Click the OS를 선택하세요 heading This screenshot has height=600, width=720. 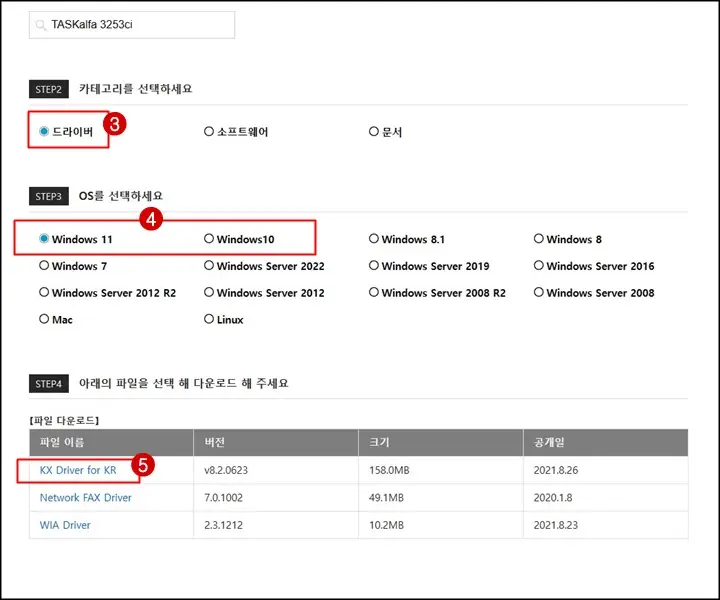tap(121, 196)
